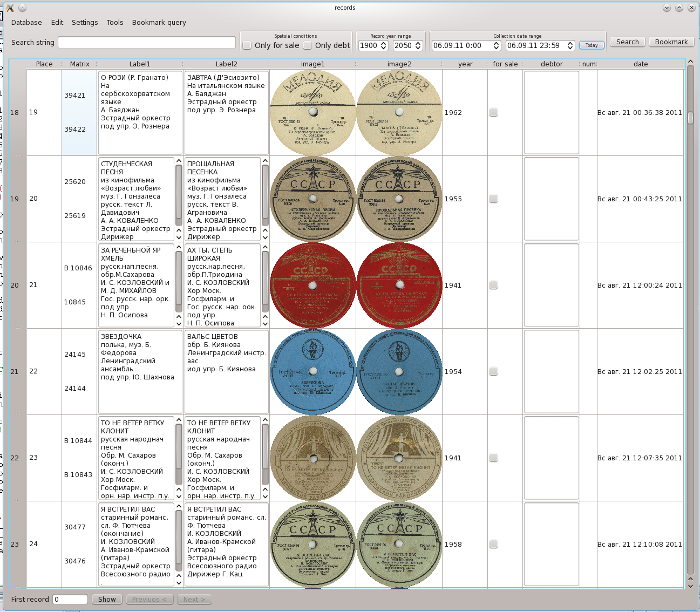Click debtor field of record 19
Image resolution: width=700 pixels, height=612 pixels.
[x=552, y=112]
